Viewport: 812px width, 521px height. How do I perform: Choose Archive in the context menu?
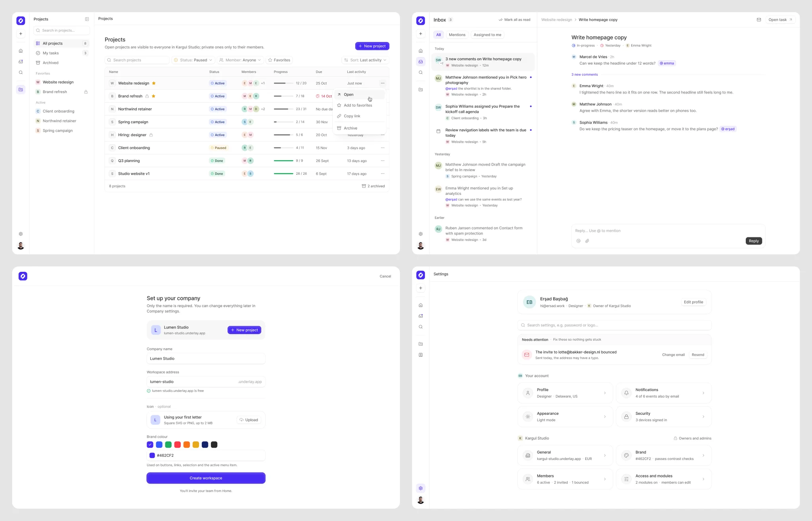coord(359,128)
